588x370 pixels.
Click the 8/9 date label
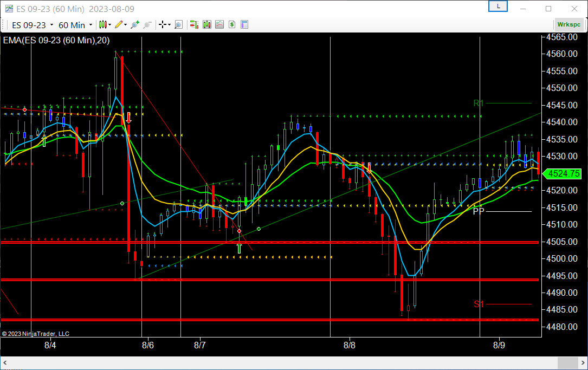coord(499,345)
